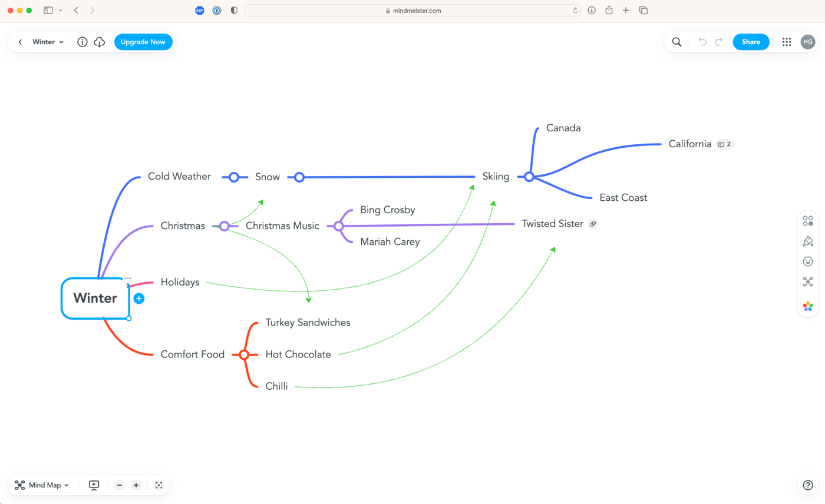The image size is (825, 504).
Task: Open a new Safari tab
Action: pos(626,11)
